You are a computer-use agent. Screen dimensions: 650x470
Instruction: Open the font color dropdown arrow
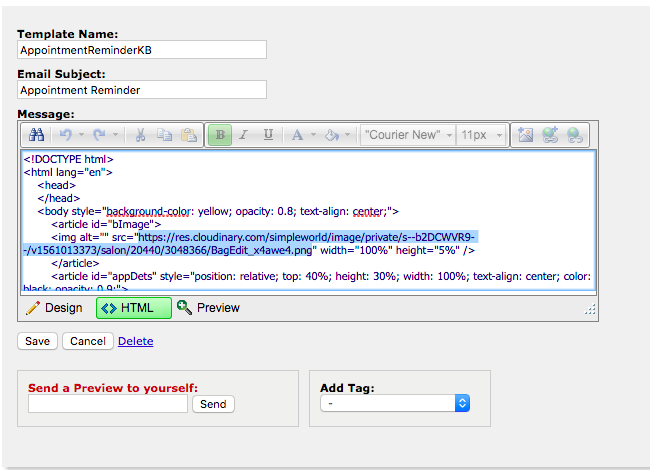click(313, 135)
